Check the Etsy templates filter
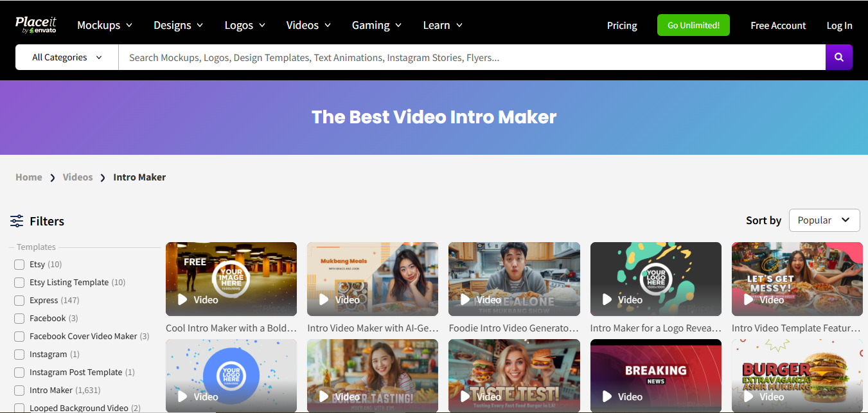 point(19,264)
